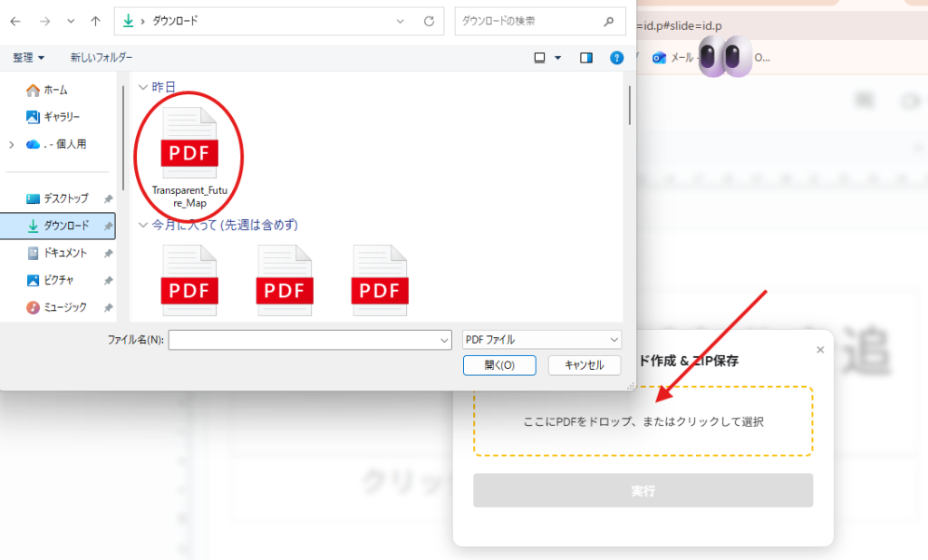Click the search magnifier icon
Image resolution: width=928 pixels, height=560 pixels.
click(609, 20)
